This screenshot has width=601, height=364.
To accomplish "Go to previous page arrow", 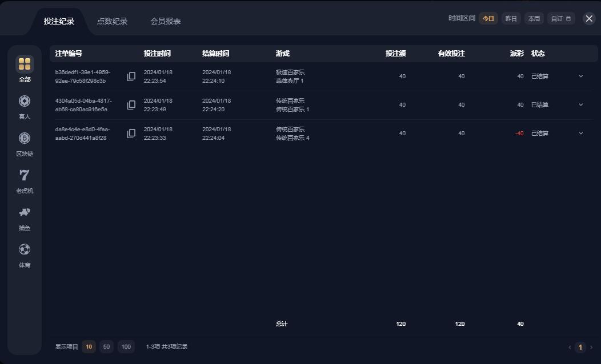I will [x=570, y=347].
